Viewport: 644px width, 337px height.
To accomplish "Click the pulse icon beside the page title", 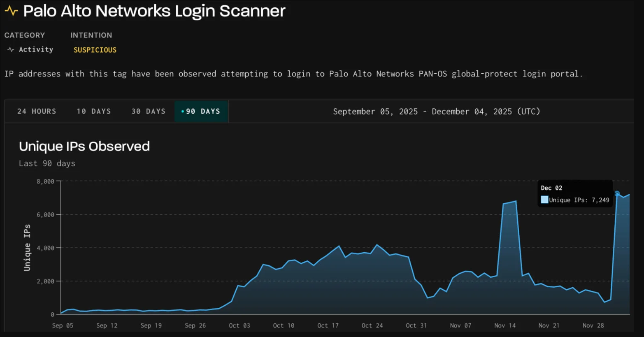I will tap(11, 11).
